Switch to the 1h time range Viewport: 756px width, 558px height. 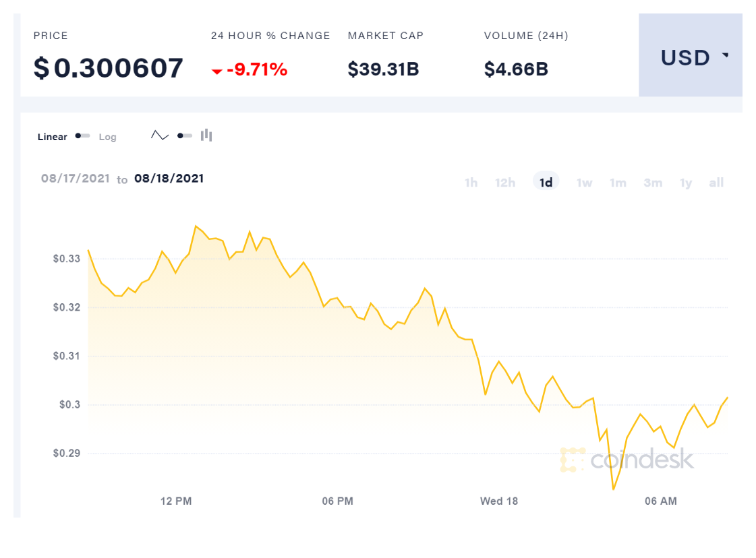coord(471,183)
